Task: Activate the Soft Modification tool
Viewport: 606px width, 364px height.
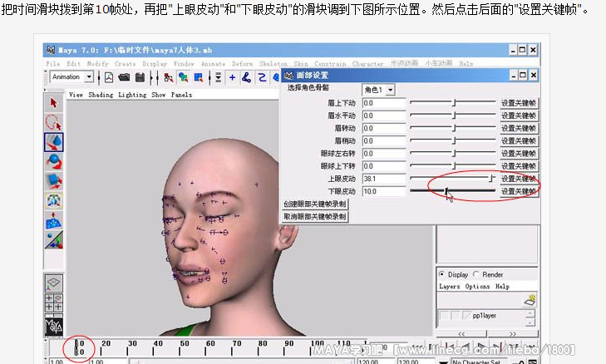Action: pos(54,220)
